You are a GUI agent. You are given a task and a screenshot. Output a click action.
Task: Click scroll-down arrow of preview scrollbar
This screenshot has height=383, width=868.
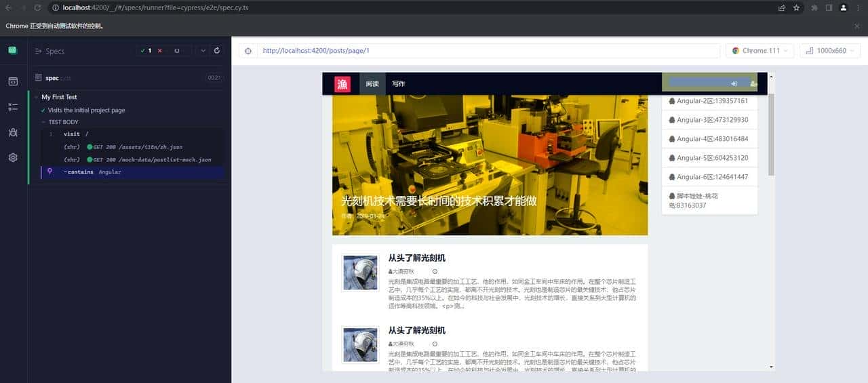pyautogui.click(x=771, y=367)
